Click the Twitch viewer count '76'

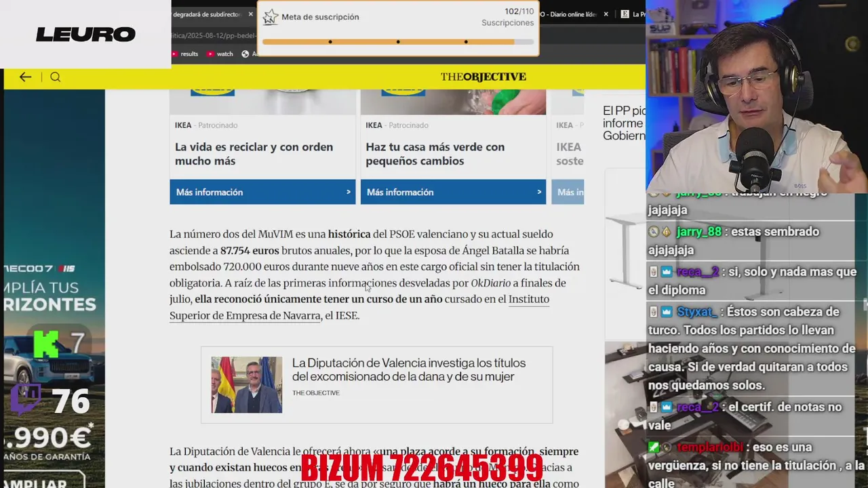click(71, 402)
